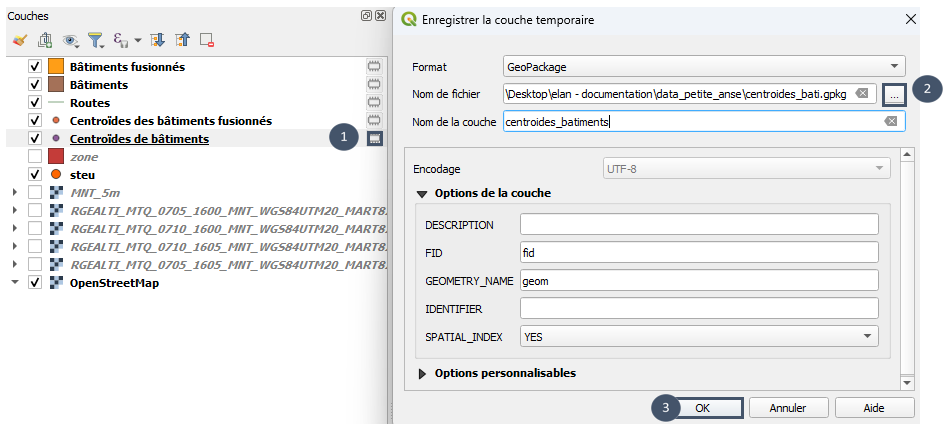The width and height of the screenshot is (948, 429).
Task: Open the Format GeoPackage dropdown
Action: click(x=704, y=67)
